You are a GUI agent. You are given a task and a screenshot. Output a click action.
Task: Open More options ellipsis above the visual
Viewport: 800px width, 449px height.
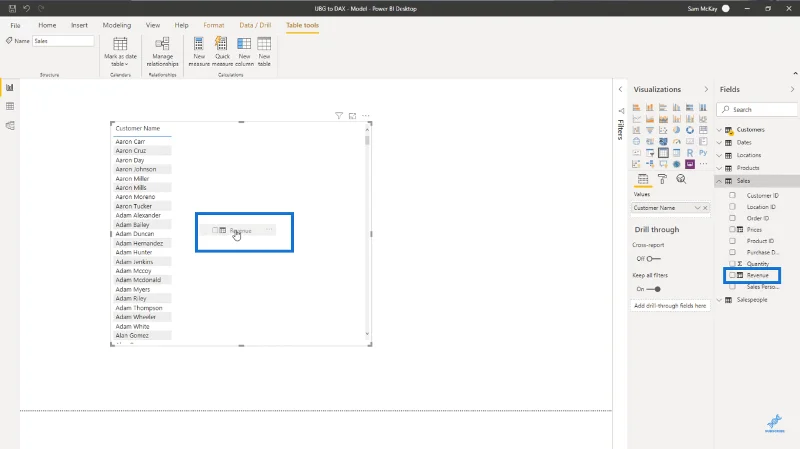pos(366,116)
